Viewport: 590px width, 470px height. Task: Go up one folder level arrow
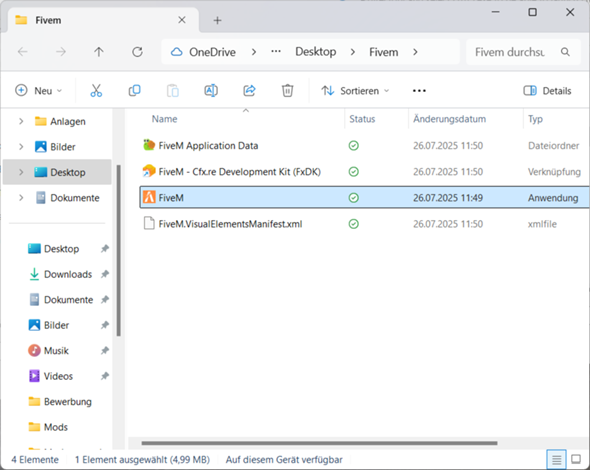(x=99, y=52)
